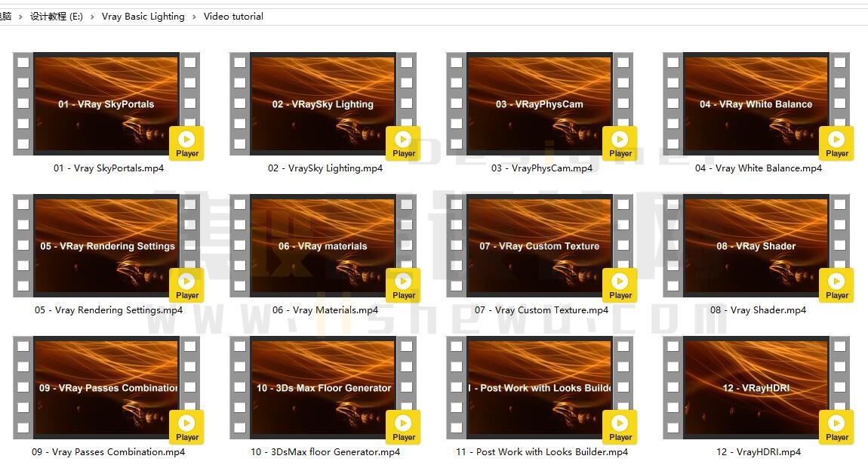Click the Player badge on 12 - VrayHDRI
This screenshot has width=868, height=468.
[836, 427]
